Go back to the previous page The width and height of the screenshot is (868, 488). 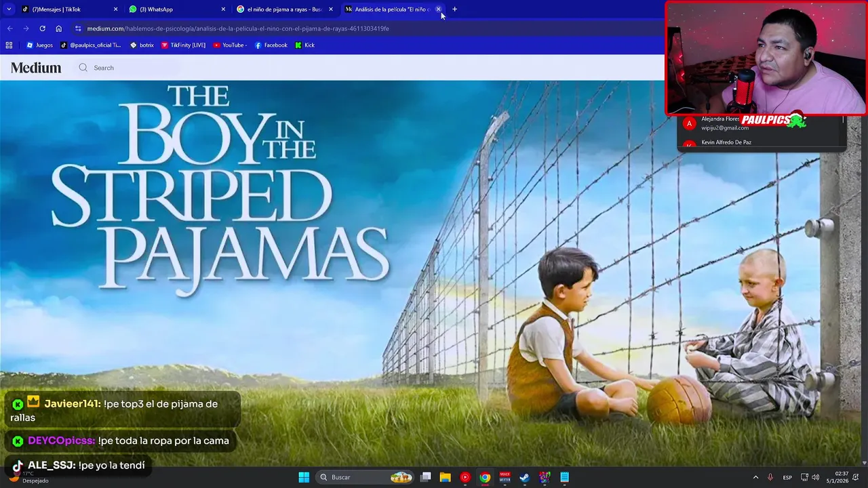point(9,28)
